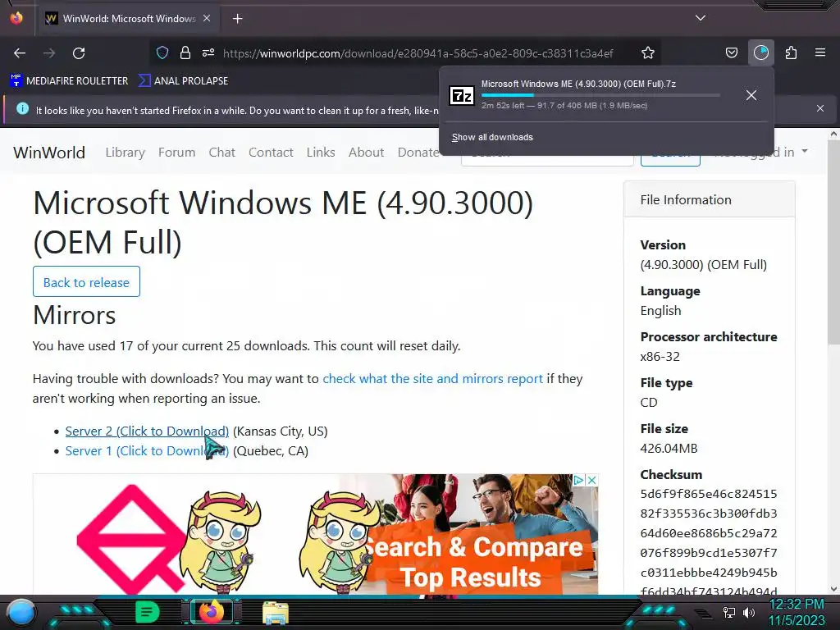Image resolution: width=840 pixels, height=630 pixels.
Task: Open the Links nav item
Action: tap(321, 152)
